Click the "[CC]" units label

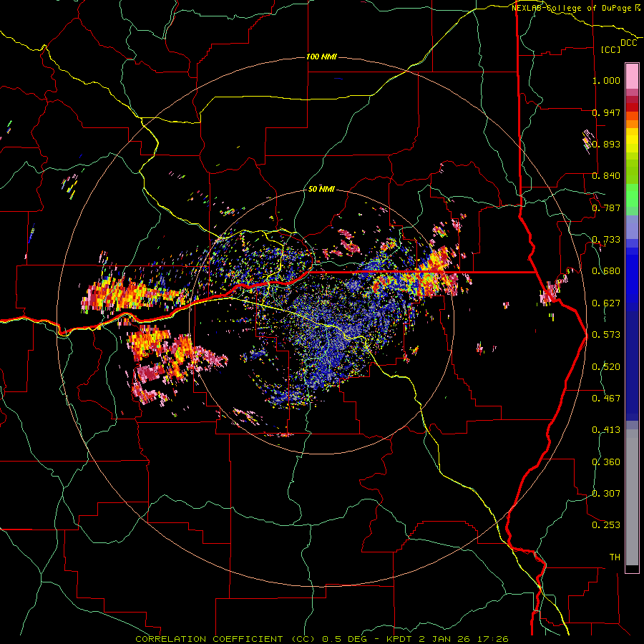pos(611,49)
